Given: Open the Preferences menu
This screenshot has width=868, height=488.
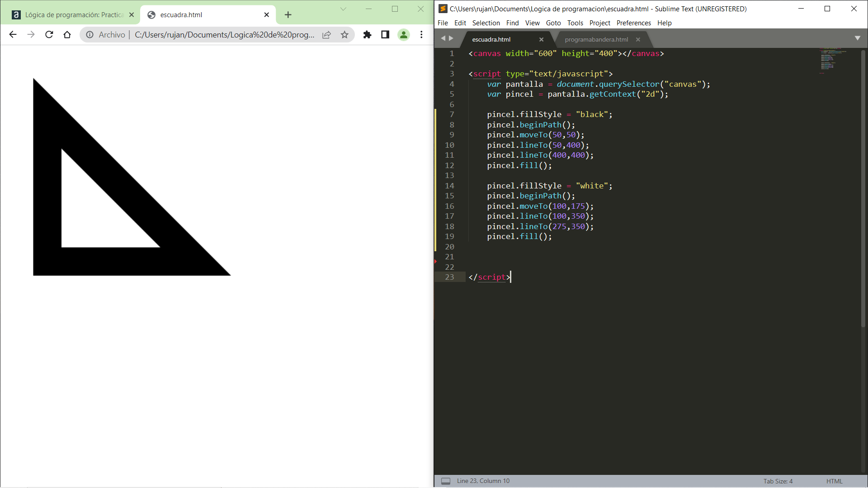Looking at the screenshot, I should (633, 23).
